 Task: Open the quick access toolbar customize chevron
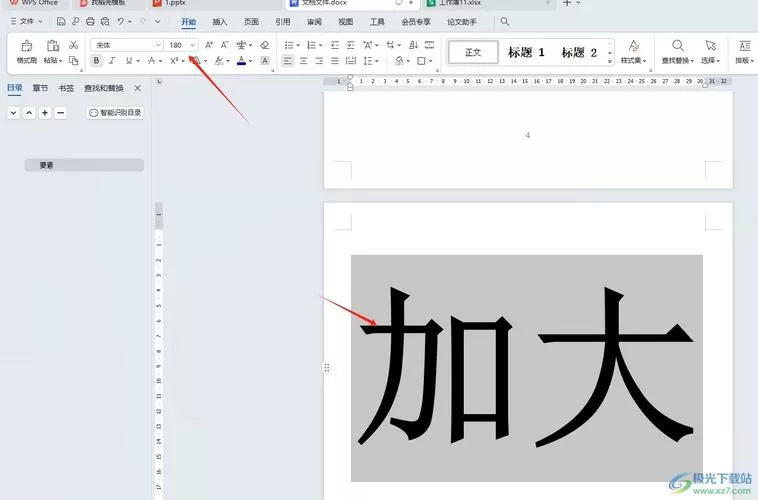pyautogui.click(x=158, y=21)
